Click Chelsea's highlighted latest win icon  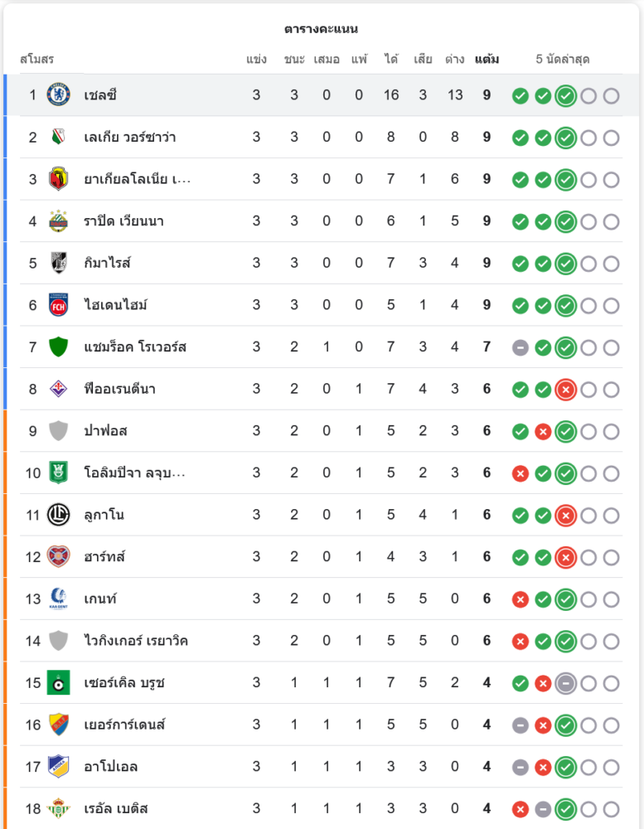point(566,95)
